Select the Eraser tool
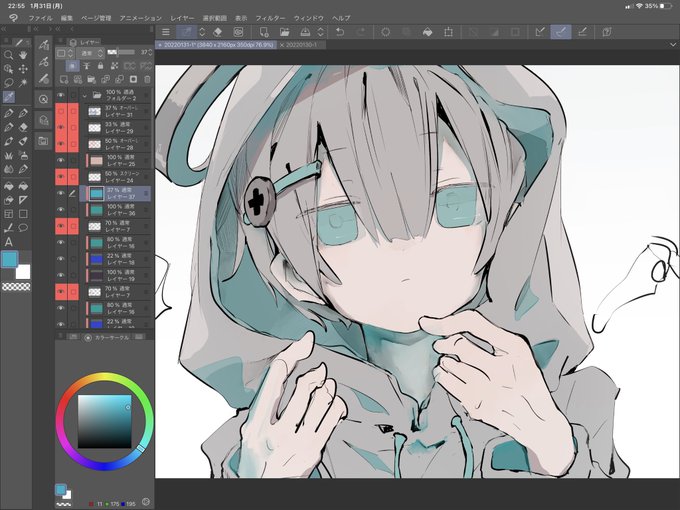The width and height of the screenshot is (680, 510). point(23,128)
